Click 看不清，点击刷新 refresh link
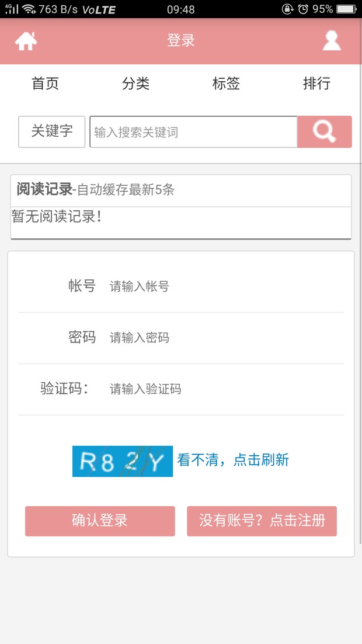 click(x=233, y=460)
